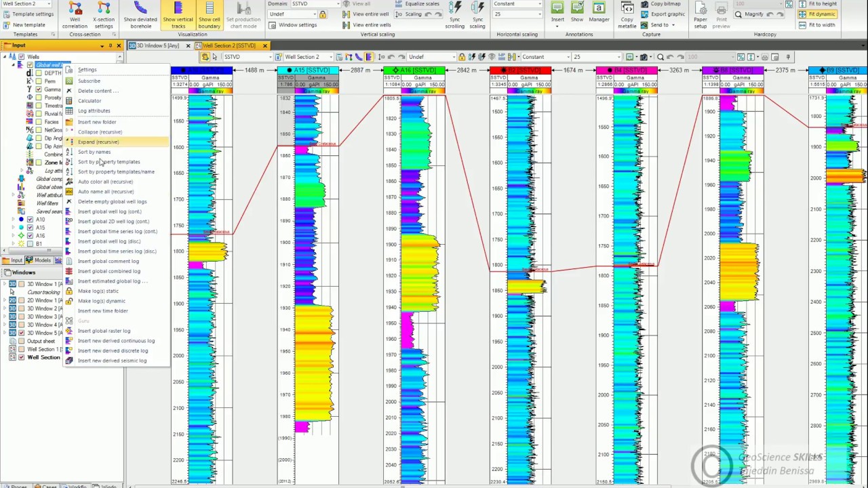Toggle Show cell boundary
The height and width of the screenshot is (488, 868).
click(210, 15)
